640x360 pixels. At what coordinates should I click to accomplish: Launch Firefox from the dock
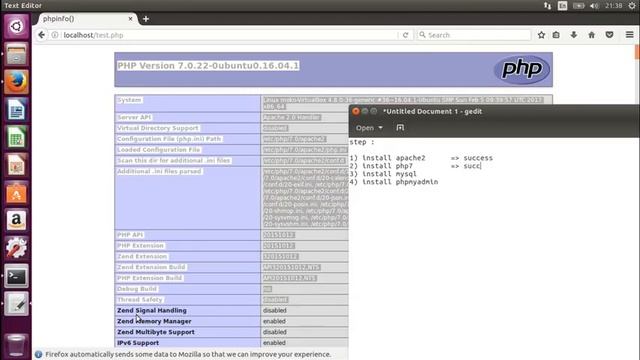tap(16, 82)
